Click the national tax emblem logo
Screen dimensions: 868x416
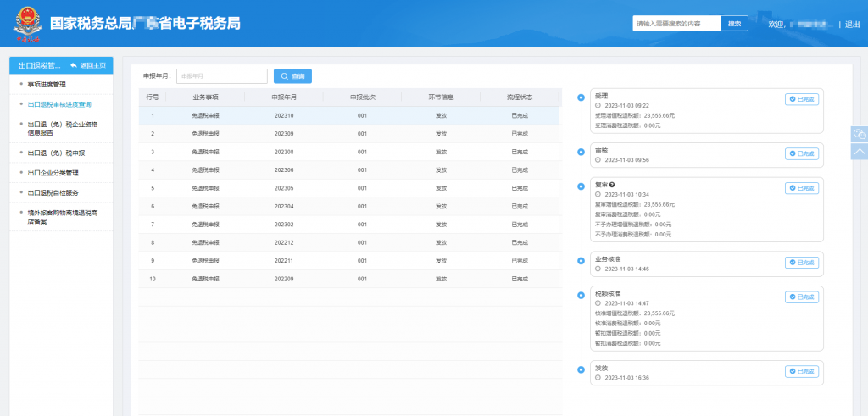28,23
